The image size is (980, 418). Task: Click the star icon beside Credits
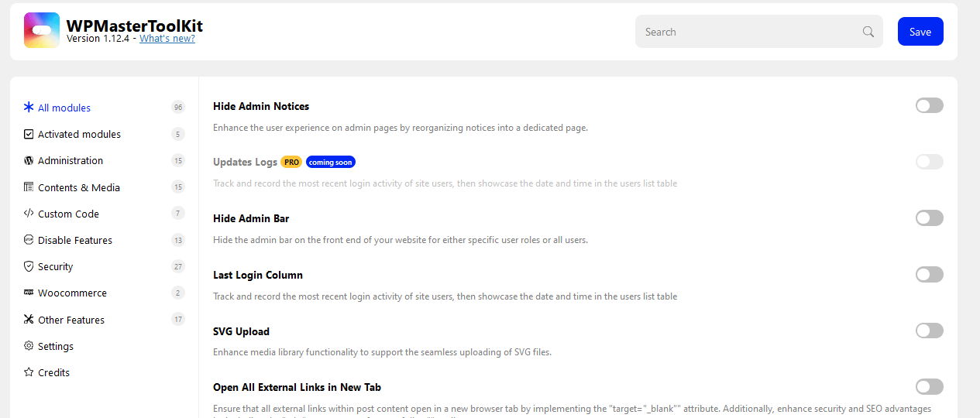pyautogui.click(x=29, y=372)
